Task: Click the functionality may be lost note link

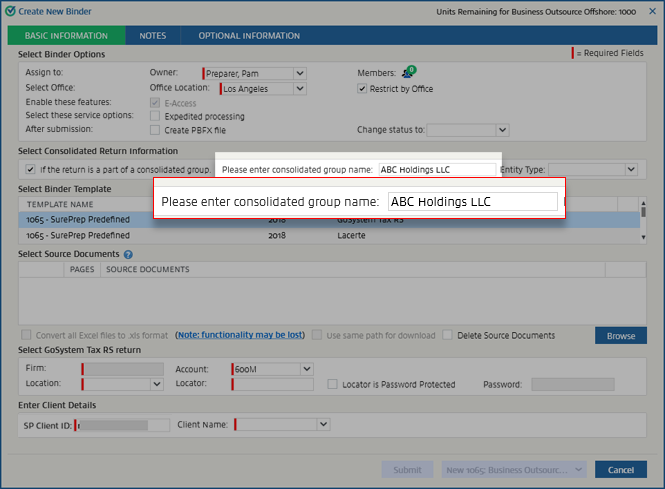Action: [239, 335]
